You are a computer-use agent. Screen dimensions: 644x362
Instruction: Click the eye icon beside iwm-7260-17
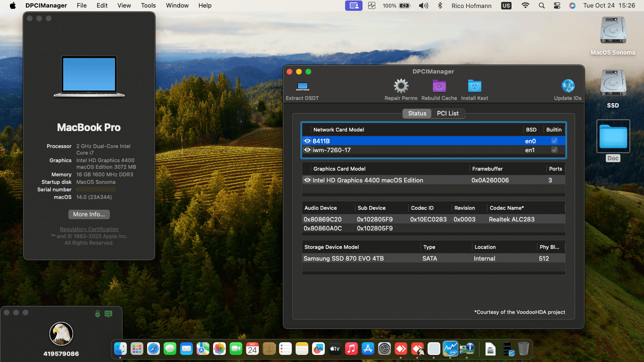coord(307,150)
